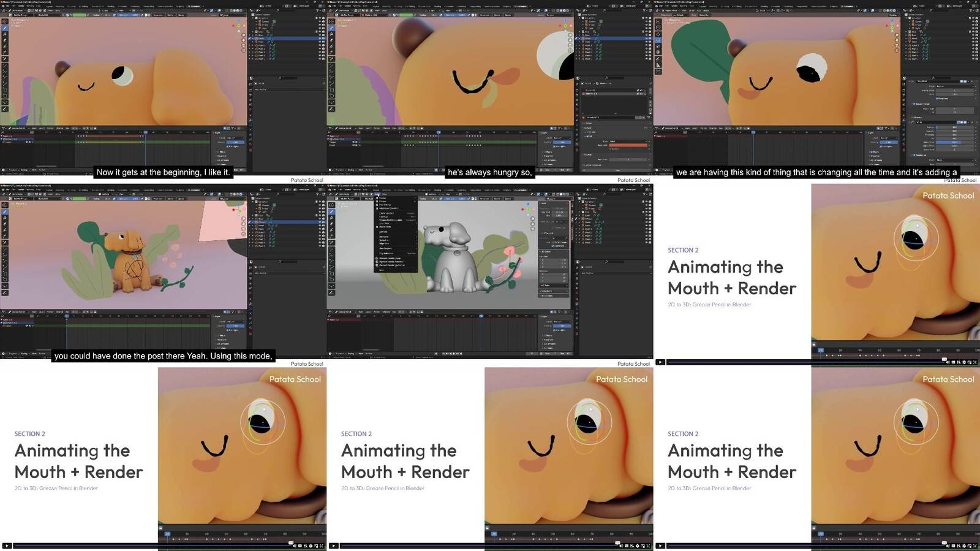Open Tool properties tab in 'Now it gets' frame

click(x=251, y=84)
